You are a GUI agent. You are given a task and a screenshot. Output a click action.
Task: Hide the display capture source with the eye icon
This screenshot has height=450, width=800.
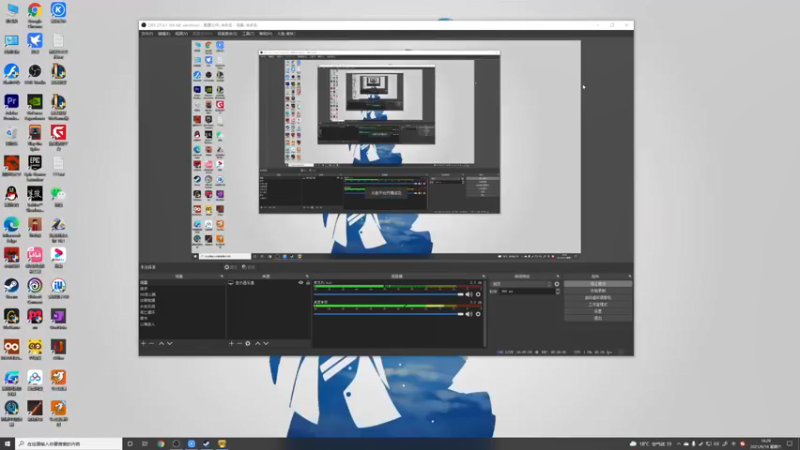(301, 283)
